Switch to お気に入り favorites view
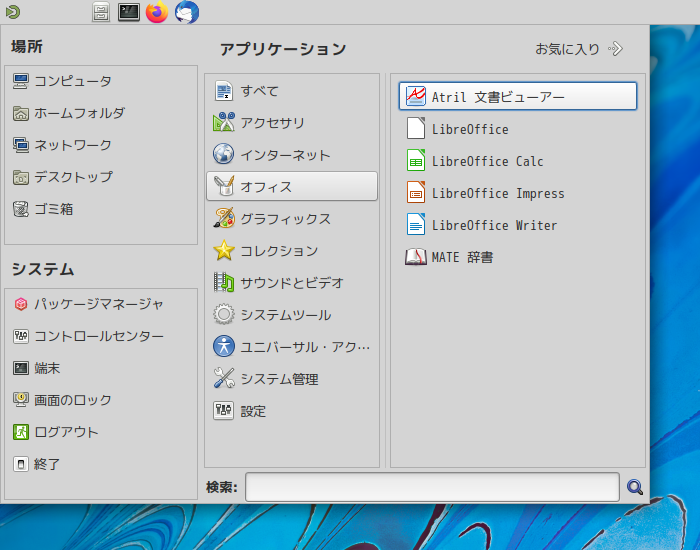This screenshot has height=550, width=700. pos(579,49)
